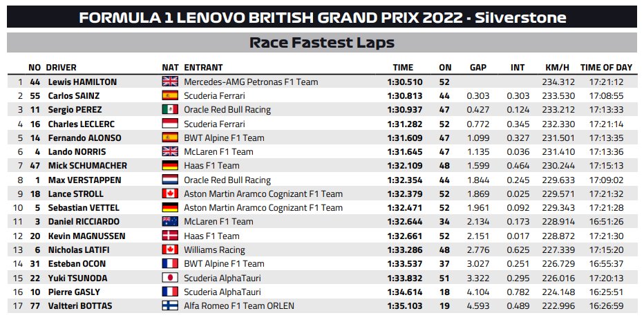The image size is (644, 322).
Task: Click the Alfa Romeo F1 Team ORLEN entry
Action: [x=239, y=306]
